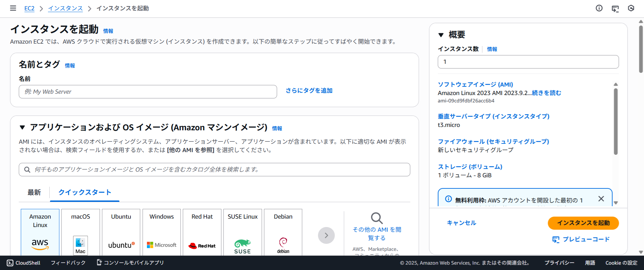Close the free tier info banner

coord(601,199)
